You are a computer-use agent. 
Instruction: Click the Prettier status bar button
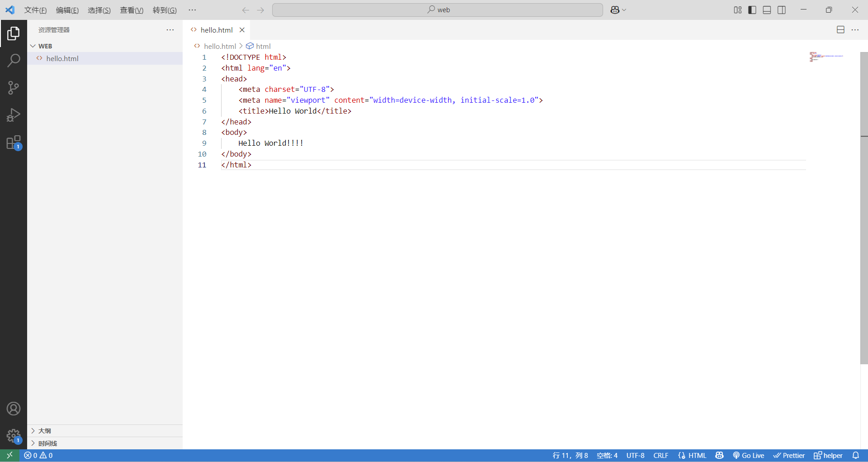tap(789, 455)
